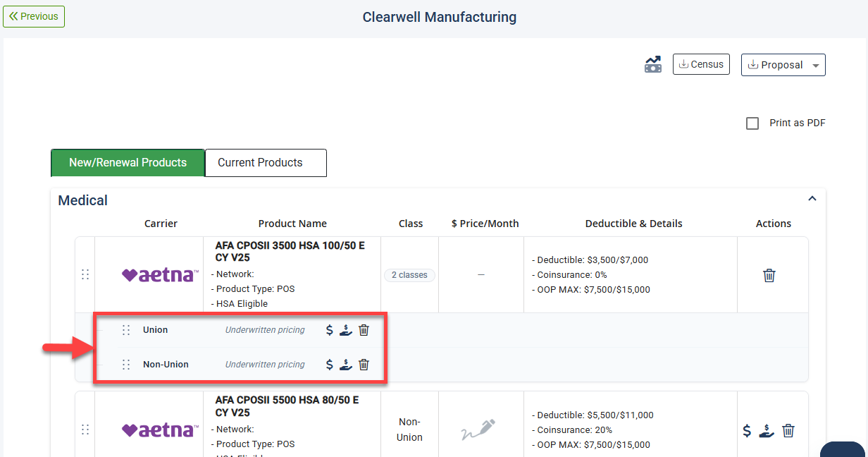Go back with the Previous button
Screen dimensions: 868x457
pos(34,16)
